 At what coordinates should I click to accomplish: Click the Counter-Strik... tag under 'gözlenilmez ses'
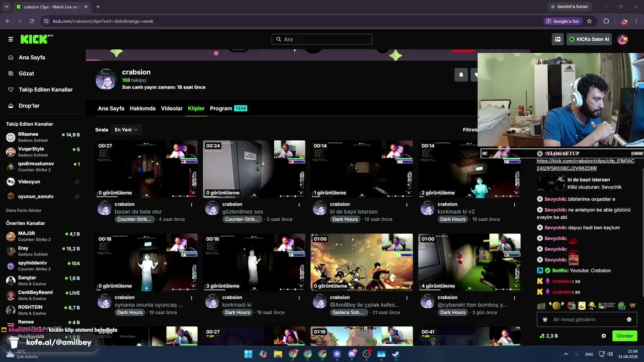click(242, 219)
